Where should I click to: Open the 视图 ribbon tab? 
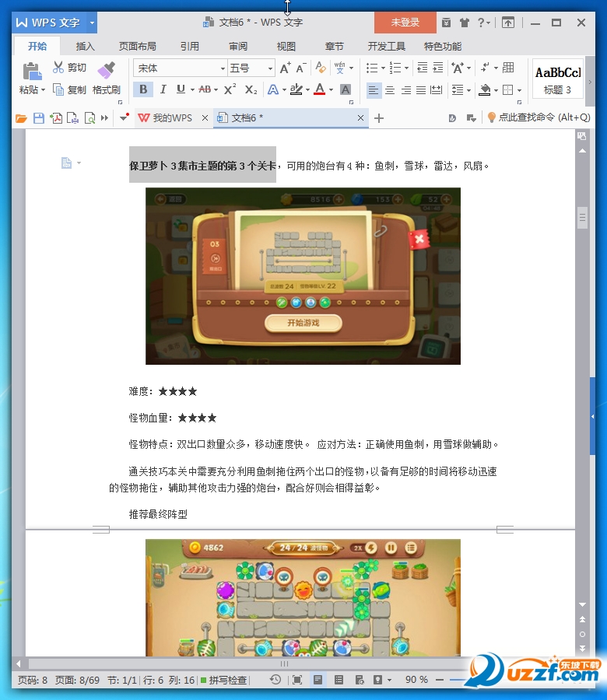point(286,47)
